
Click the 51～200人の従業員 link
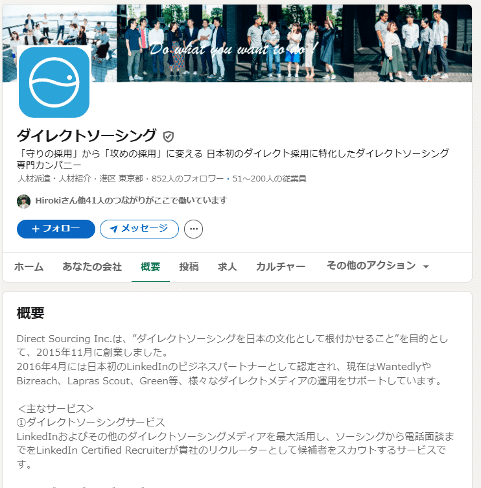[x=269, y=179]
